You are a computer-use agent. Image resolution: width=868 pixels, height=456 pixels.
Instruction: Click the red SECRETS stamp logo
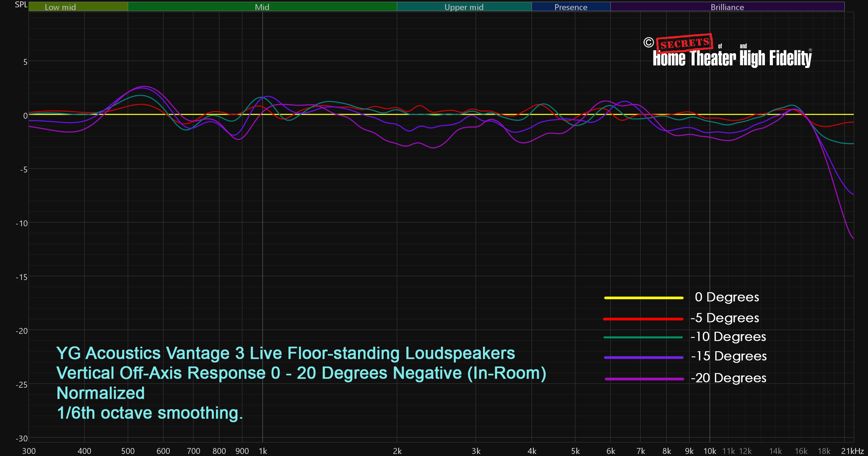[684, 44]
